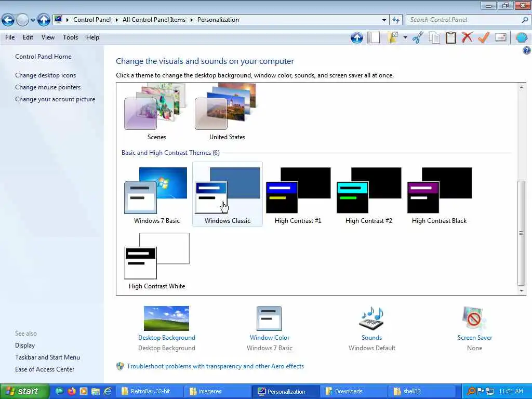Screen dimensions: 532x399
Task: Open Screen Saver settings
Action: click(x=474, y=328)
